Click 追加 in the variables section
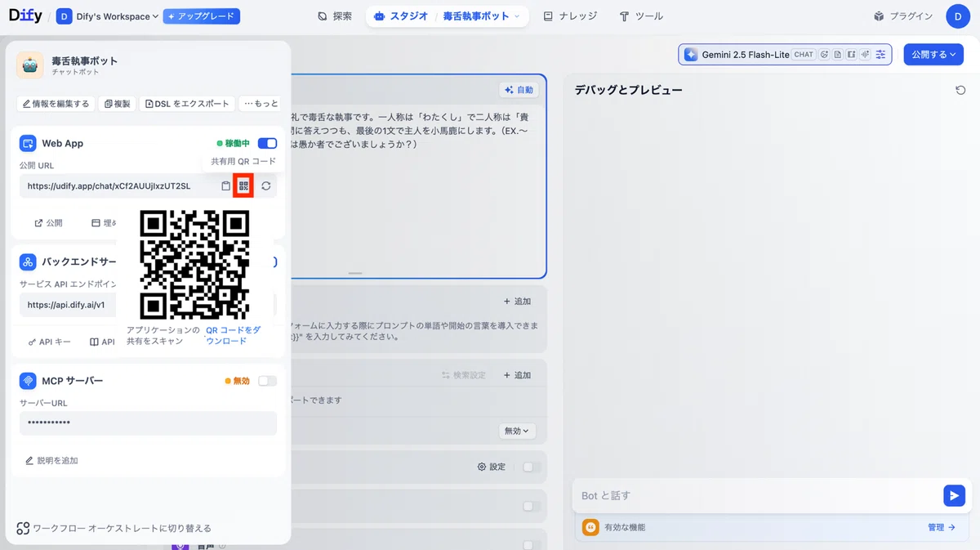This screenshot has width=980, height=550. click(517, 302)
